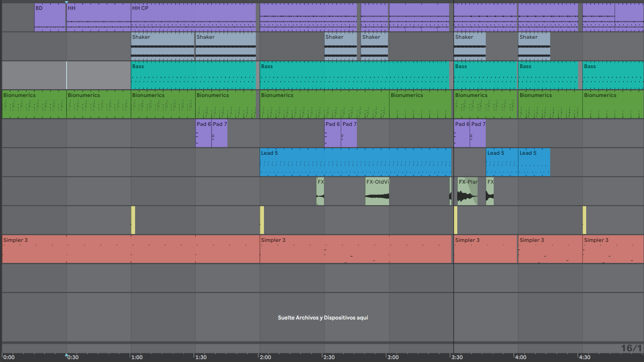Select the Pad 6 clip starting at 2:30
The height and width of the screenshot is (362, 644).
click(x=333, y=134)
